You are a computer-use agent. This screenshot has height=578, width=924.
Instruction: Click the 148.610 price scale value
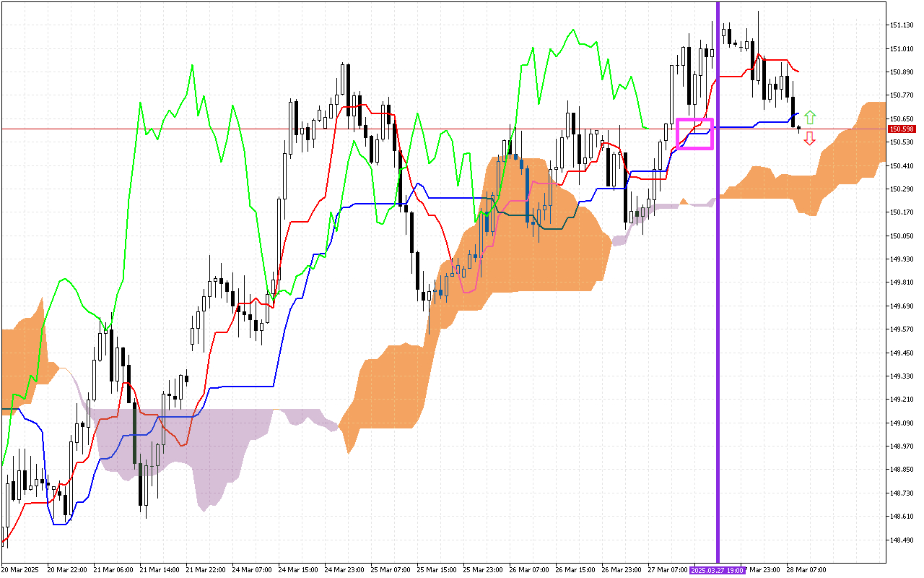[x=902, y=517]
